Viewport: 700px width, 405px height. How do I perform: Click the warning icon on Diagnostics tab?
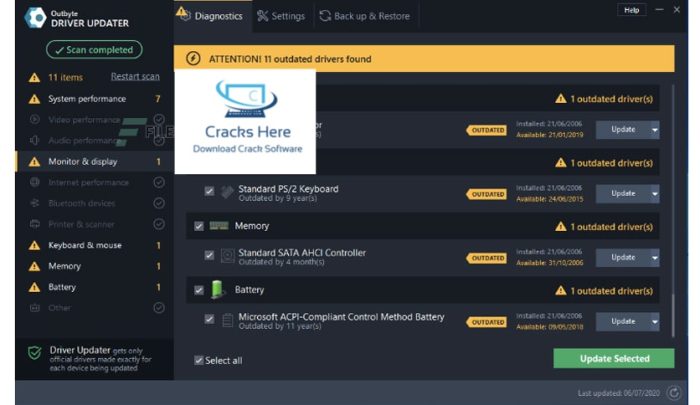(181, 12)
